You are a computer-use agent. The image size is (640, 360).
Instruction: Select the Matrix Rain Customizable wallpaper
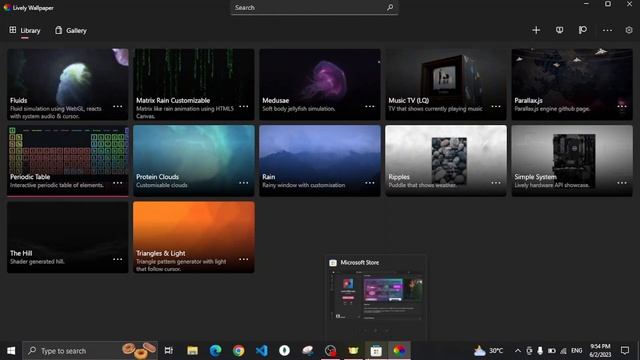click(x=194, y=84)
